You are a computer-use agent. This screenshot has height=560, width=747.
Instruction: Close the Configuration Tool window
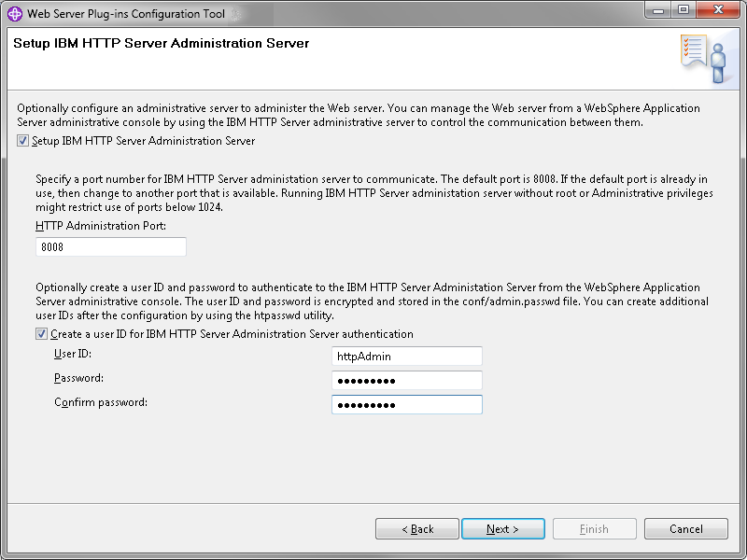click(x=718, y=10)
